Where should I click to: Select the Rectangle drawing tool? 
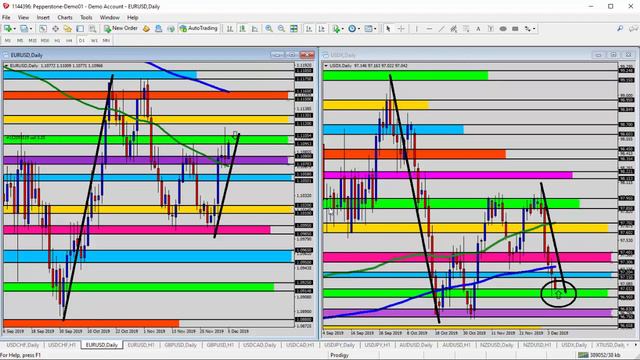(515, 29)
